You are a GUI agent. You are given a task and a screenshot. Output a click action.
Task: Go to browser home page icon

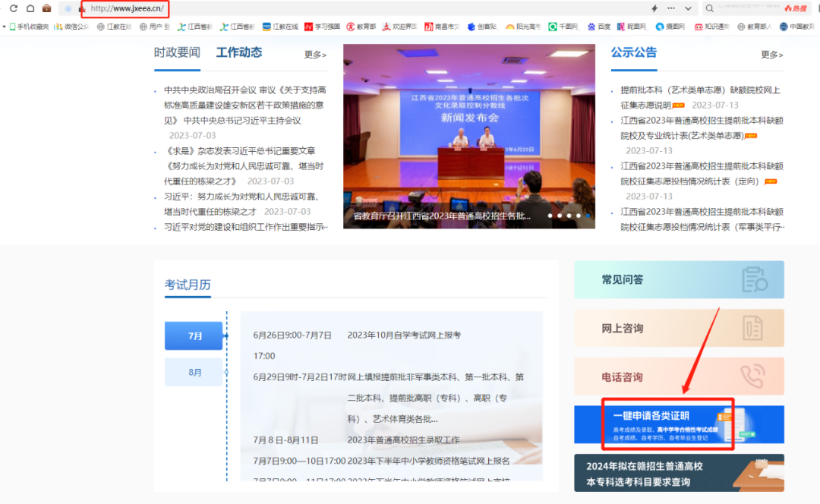point(30,8)
